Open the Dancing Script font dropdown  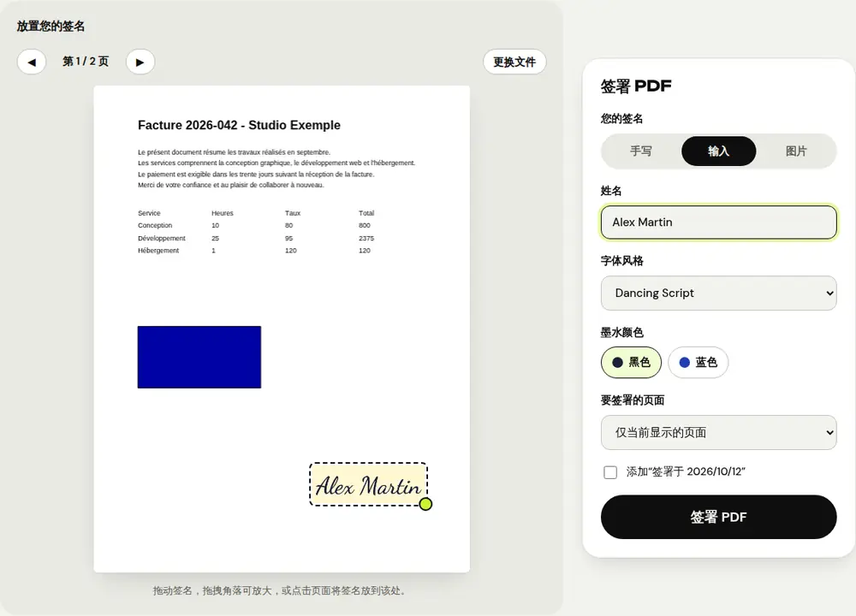(718, 293)
